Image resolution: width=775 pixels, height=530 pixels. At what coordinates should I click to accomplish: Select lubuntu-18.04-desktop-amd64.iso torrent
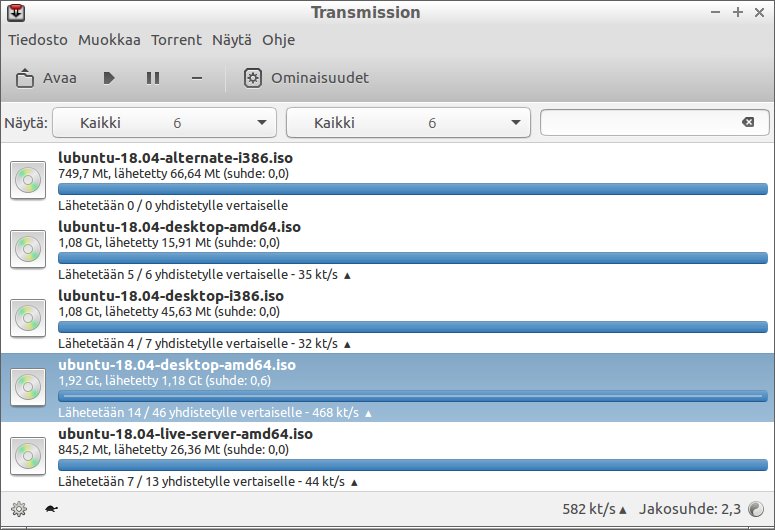[x=388, y=250]
